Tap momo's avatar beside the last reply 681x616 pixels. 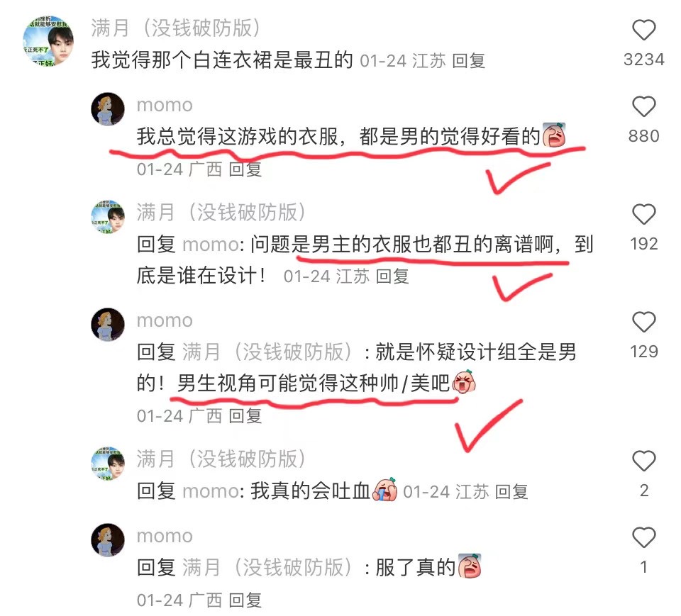tap(108, 540)
